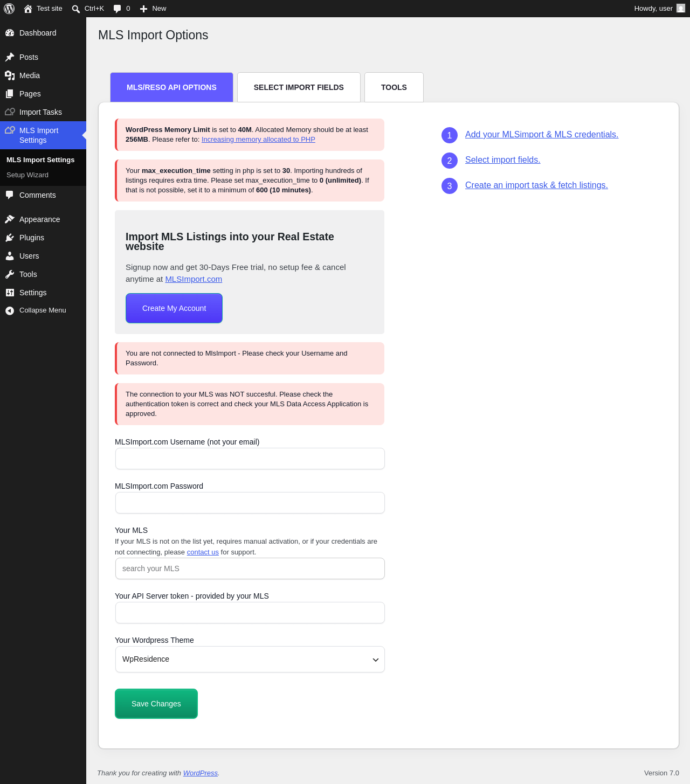
Task: Open Media library icon
Action: pos(10,75)
